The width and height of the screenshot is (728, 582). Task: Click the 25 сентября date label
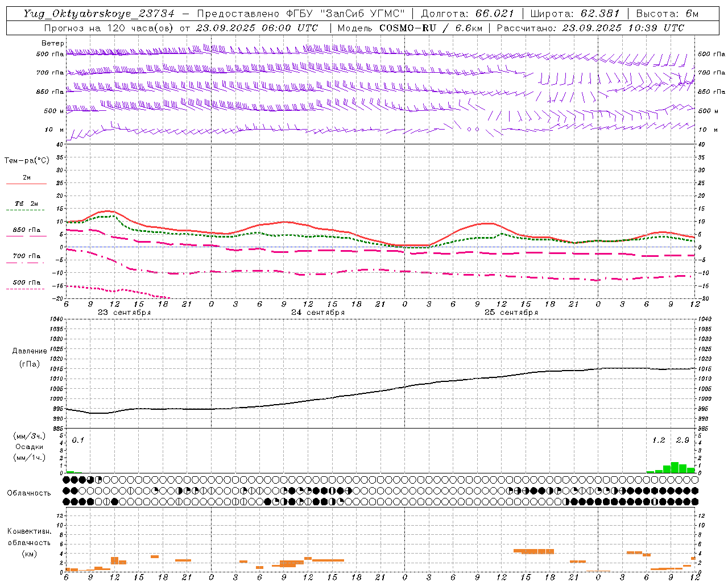(511, 313)
